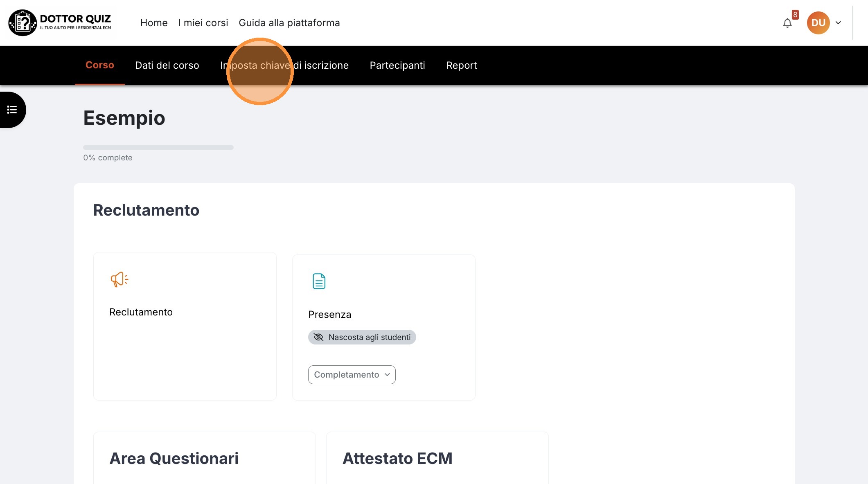Go to Home in top navigation
This screenshot has height=484, width=868.
(x=154, y=23)
